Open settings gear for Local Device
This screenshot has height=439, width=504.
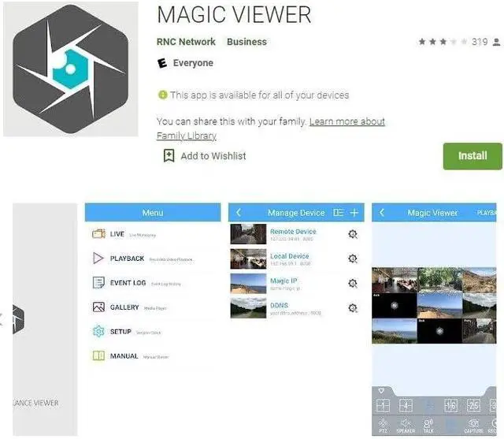[353, 259]
